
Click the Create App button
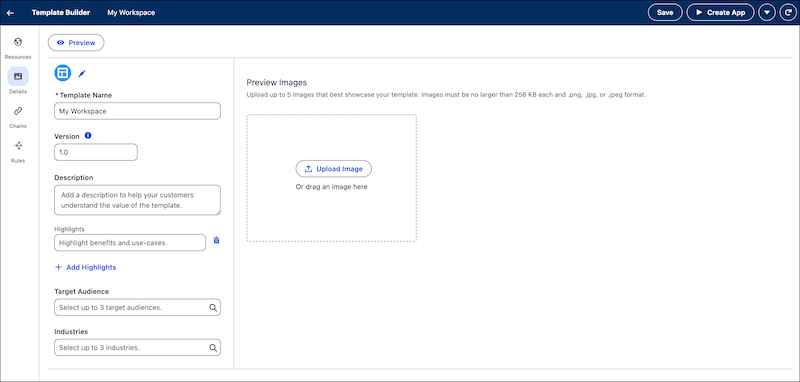(x=720, y=13)
